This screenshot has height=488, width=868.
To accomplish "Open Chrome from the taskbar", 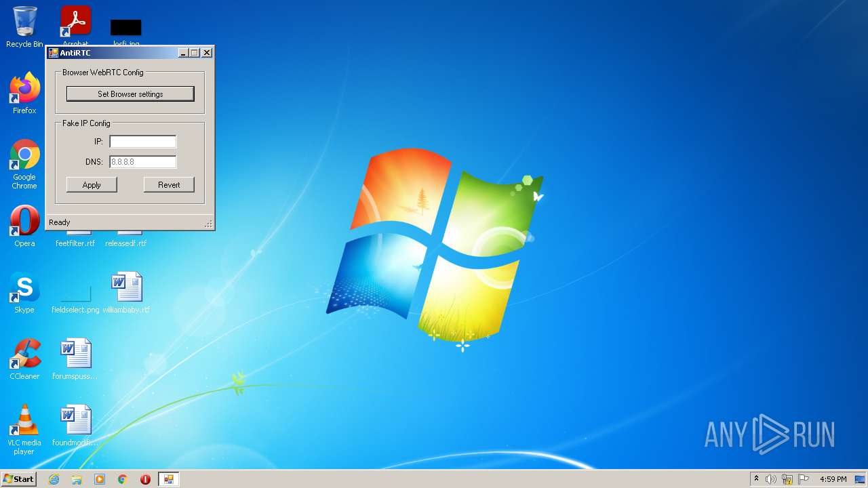I will (123, 479).
